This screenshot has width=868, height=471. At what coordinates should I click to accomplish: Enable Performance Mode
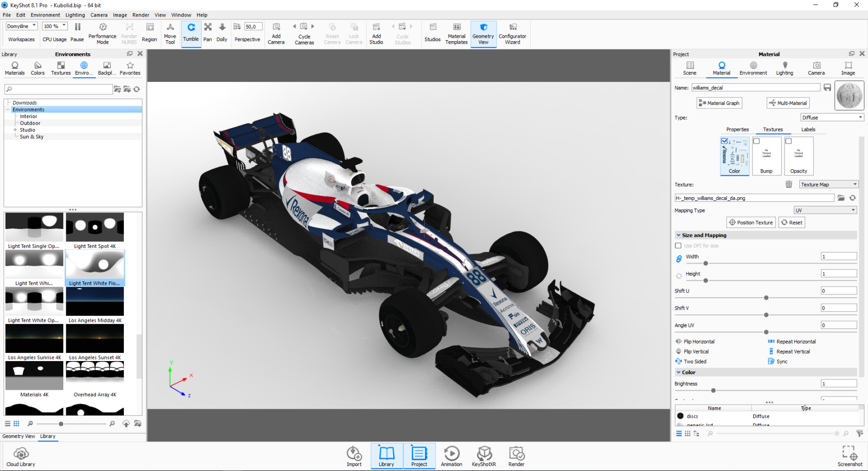pos(102,33)
